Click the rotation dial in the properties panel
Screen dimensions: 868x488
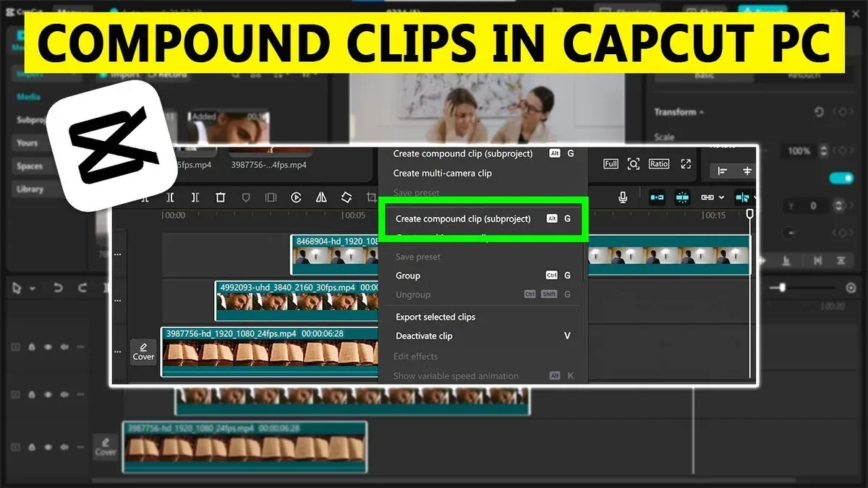[788, 233]
